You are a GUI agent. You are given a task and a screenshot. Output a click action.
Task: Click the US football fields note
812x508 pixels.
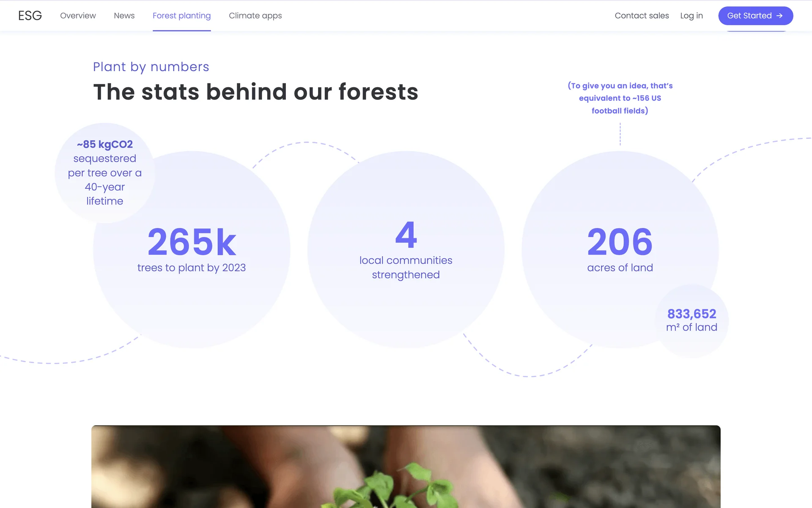pyautogui.click(x=620, y=98)
